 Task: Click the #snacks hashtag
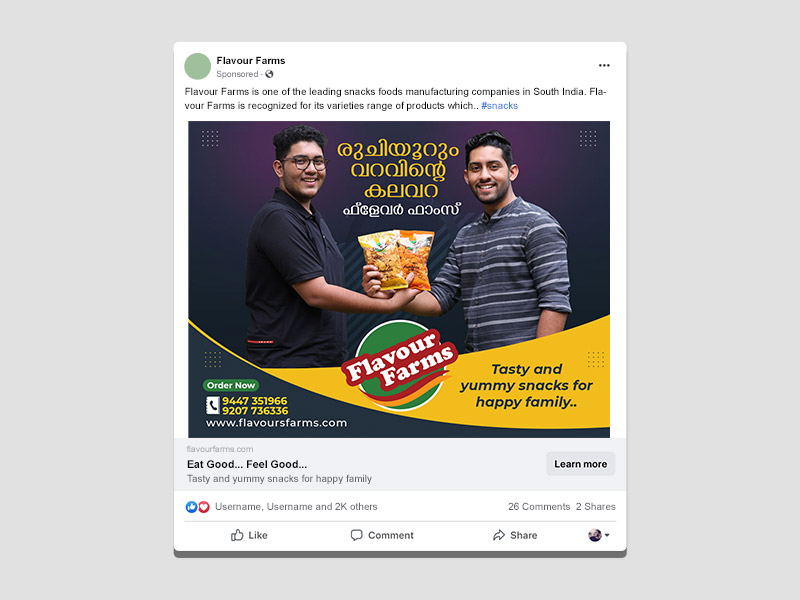[x=499, y=106]
